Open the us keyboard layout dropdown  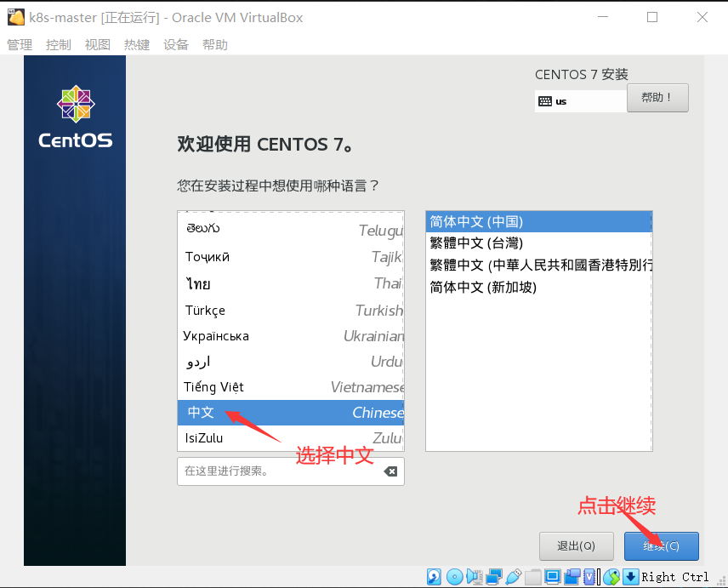[x=580, y=100]
